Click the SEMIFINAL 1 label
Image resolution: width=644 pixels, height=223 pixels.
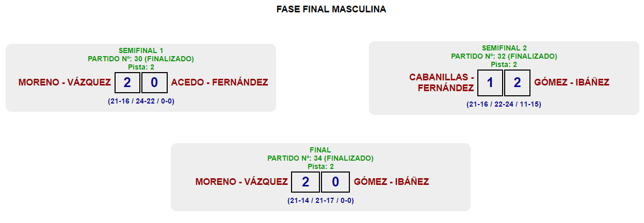pyautogui.click(x=141, y=50)
